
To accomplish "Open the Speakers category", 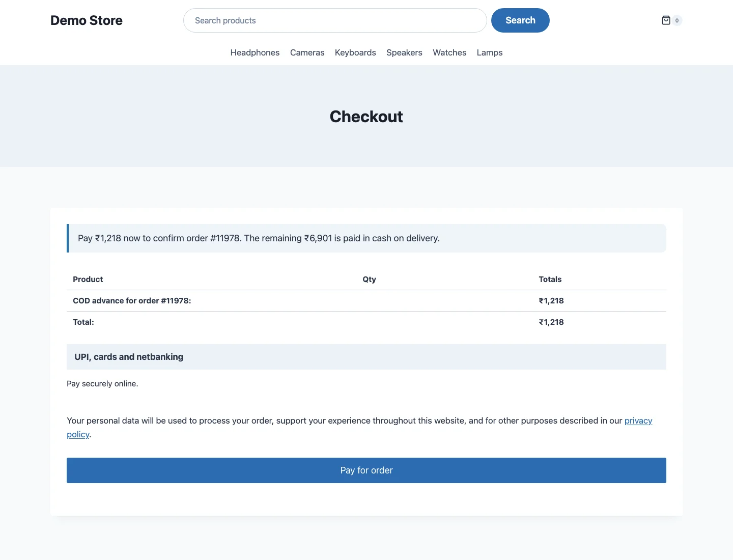I will [x=404, y=52].
